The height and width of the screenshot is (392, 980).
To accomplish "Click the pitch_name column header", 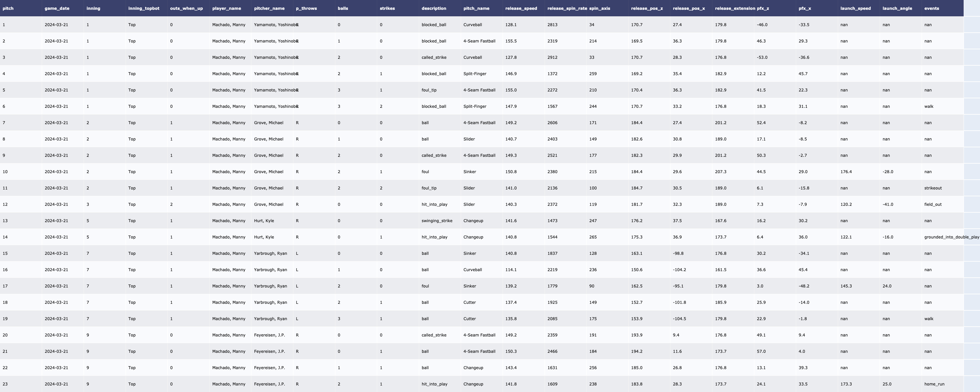I will point(476,8).
